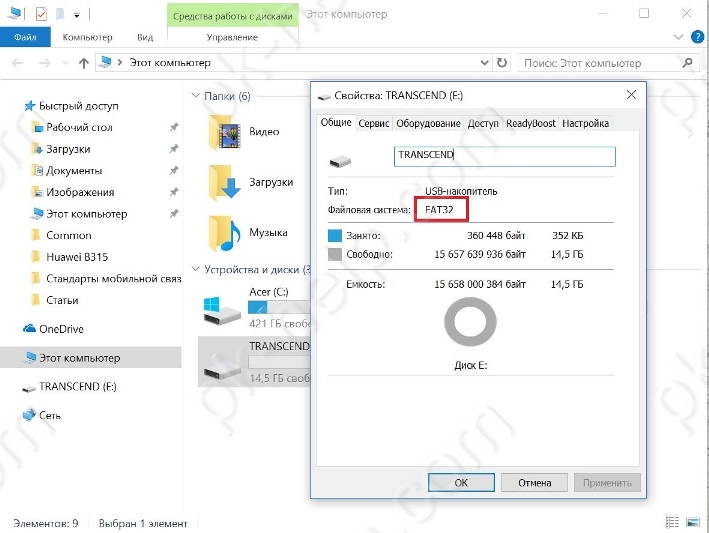Open the address bar history dropdown
Image resolution: width=709 pixels, height=533 pixels.
(484, 63)
